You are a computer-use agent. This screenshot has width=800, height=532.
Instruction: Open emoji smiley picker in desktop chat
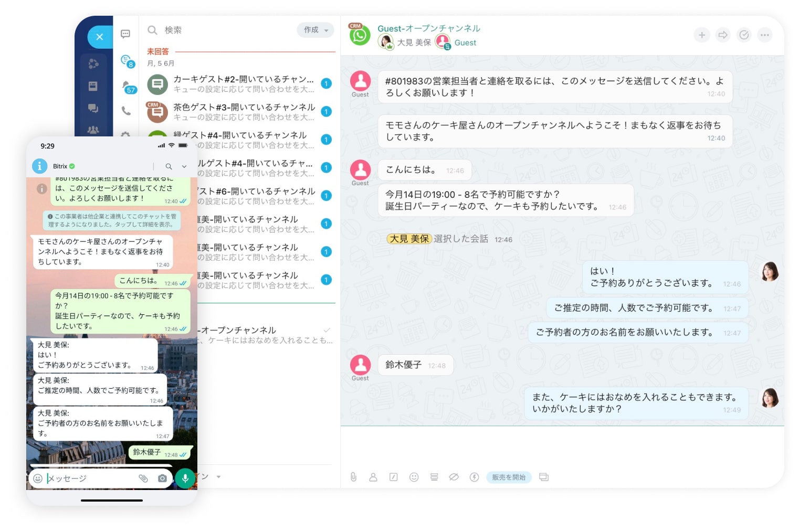(x=414, y=477)
